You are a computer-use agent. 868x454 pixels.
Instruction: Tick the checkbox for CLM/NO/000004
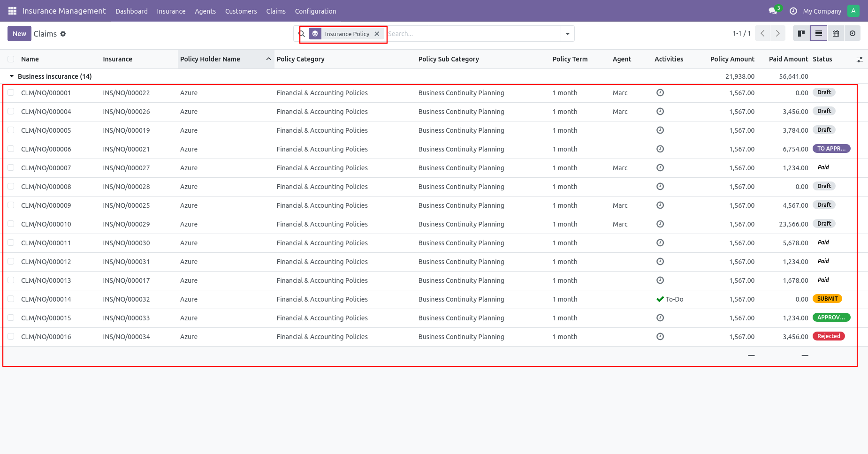[11, 112]
